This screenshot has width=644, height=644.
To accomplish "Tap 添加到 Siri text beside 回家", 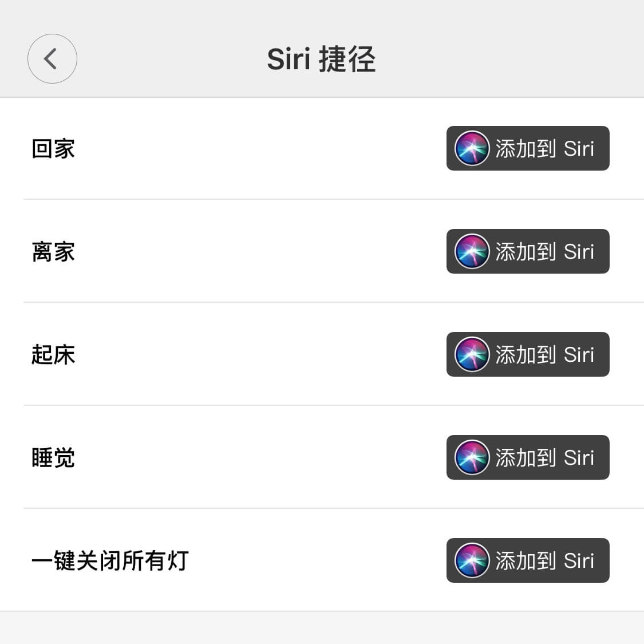I will tap(544, 149).
